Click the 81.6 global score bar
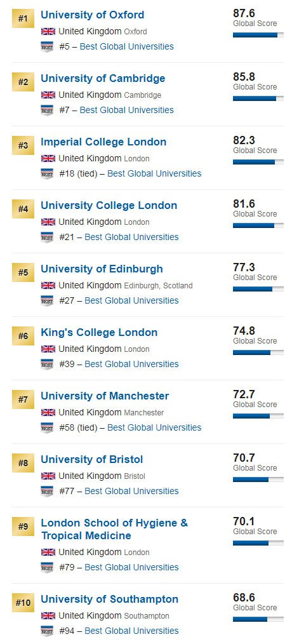 point(258,225)
